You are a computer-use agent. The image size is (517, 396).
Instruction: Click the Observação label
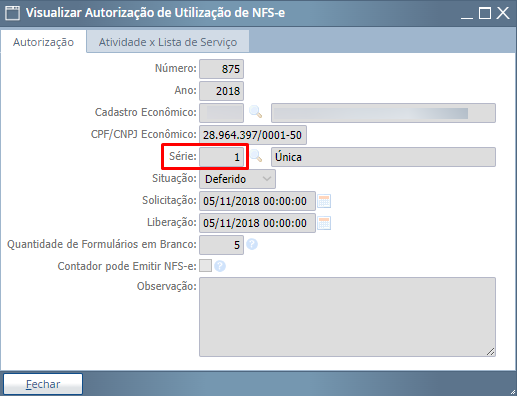click(x=167, y=286)
